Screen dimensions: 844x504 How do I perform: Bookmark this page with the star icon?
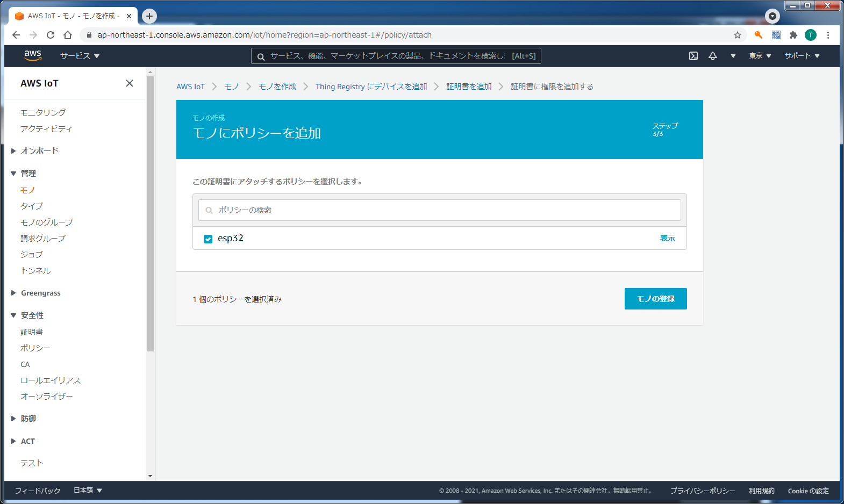pyautogui.click(x=738, y=35)
